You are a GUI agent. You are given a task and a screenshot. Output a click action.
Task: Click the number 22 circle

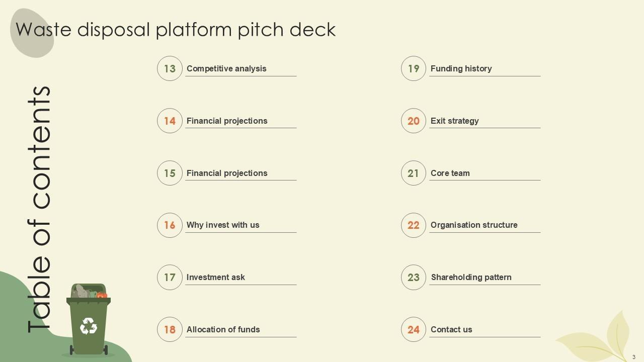(414, 225)
